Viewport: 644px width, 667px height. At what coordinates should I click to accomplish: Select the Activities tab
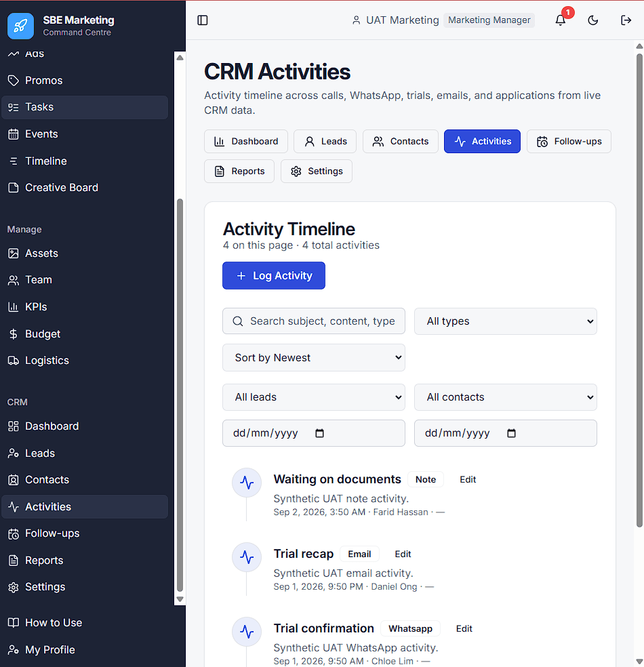(x=483, y=141)
